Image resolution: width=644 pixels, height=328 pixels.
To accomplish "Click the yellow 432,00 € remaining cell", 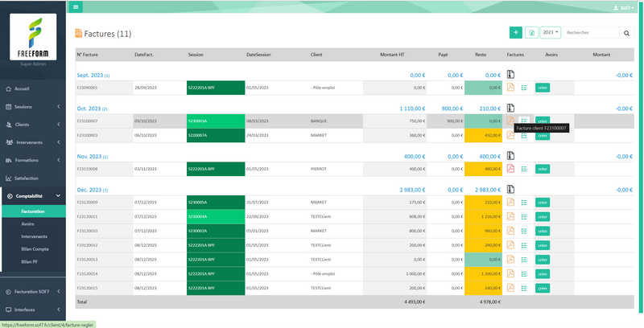I will point(482,135).
